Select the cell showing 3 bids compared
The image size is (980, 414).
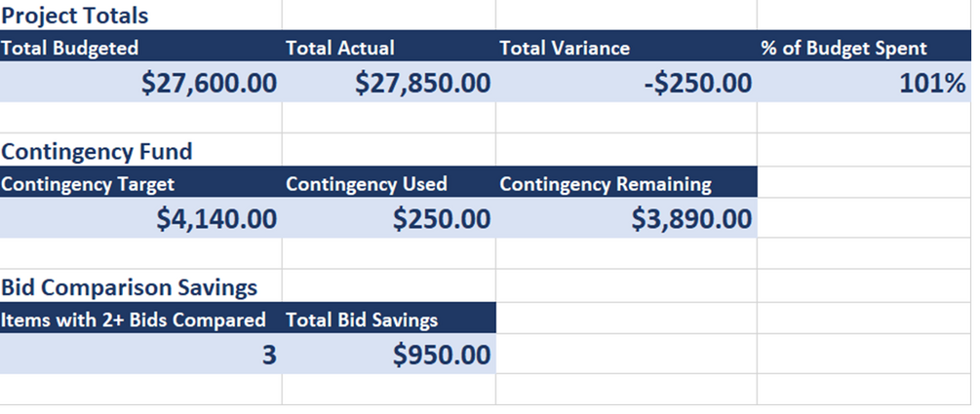click(x=140, y=354)
